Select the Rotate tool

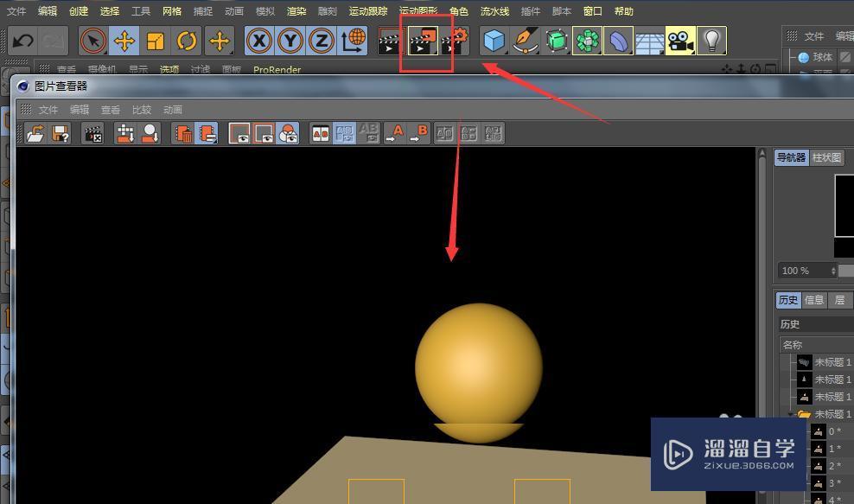186,41
